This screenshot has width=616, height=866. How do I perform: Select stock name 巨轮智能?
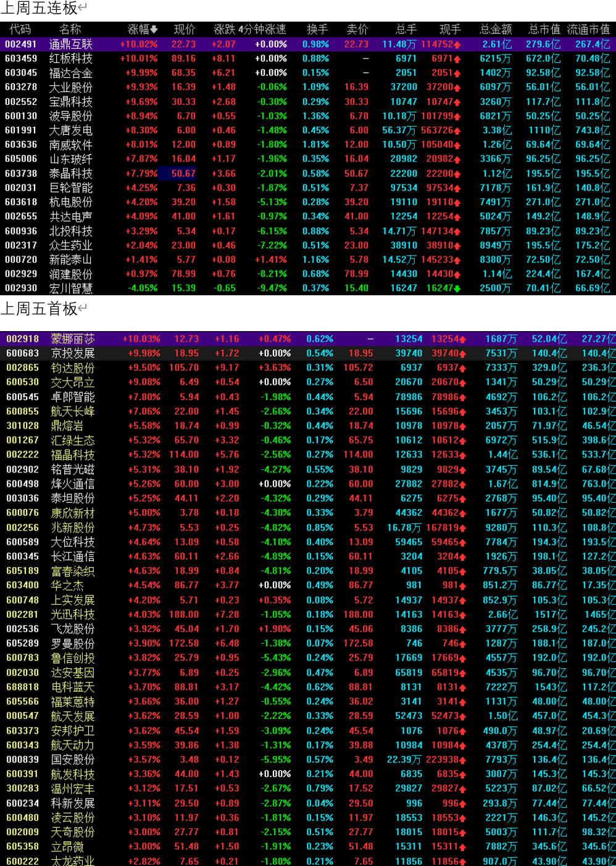pos(71,188)
